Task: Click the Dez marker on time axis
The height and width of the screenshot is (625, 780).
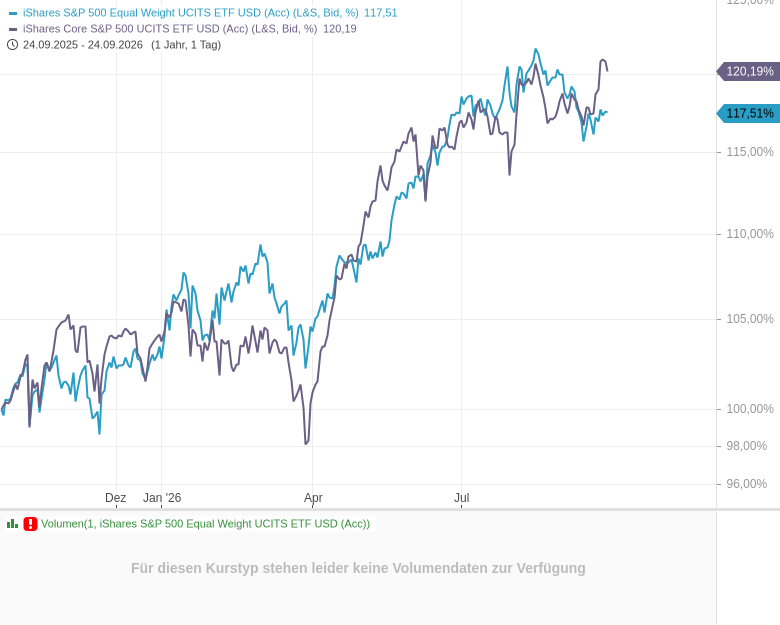Action: click(115, 498)
